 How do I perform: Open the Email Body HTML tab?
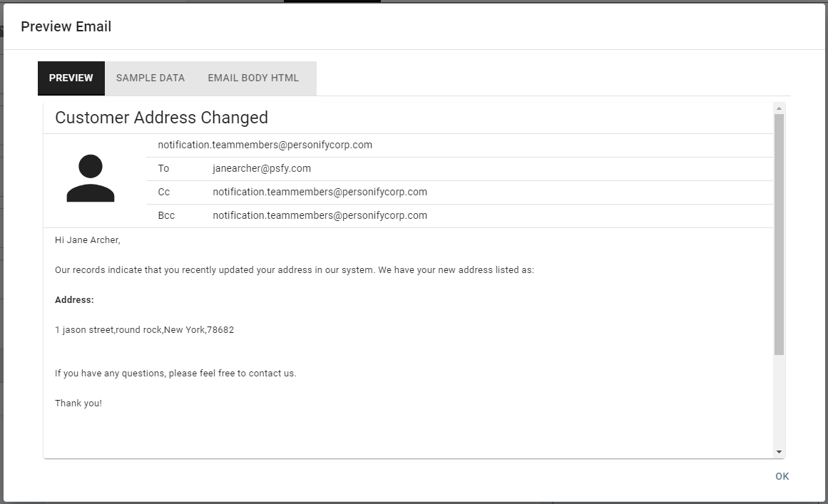(x=253, y=78)
